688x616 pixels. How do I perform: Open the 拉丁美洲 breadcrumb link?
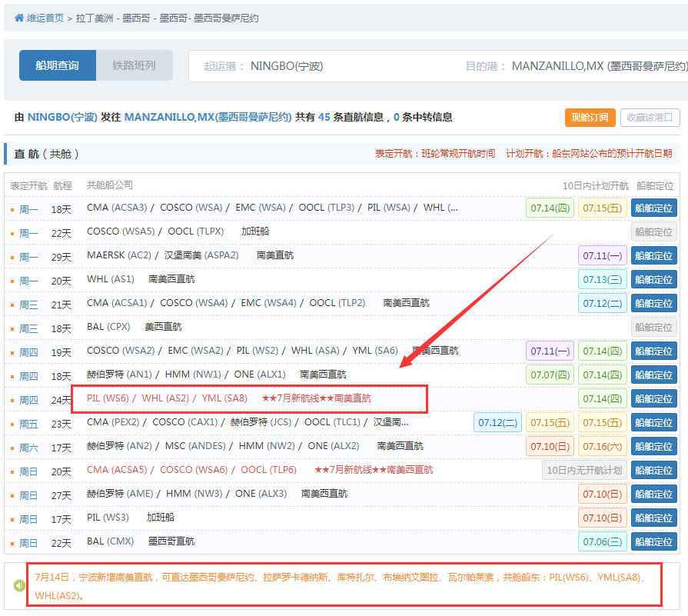(x=95, y=18)
